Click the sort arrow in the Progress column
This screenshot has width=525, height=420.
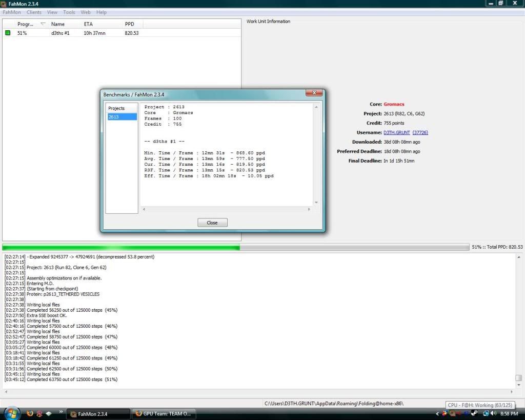click(x=43, y=24)
